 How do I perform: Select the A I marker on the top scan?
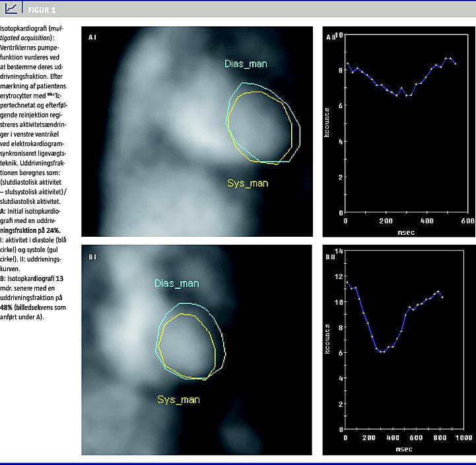92,38
